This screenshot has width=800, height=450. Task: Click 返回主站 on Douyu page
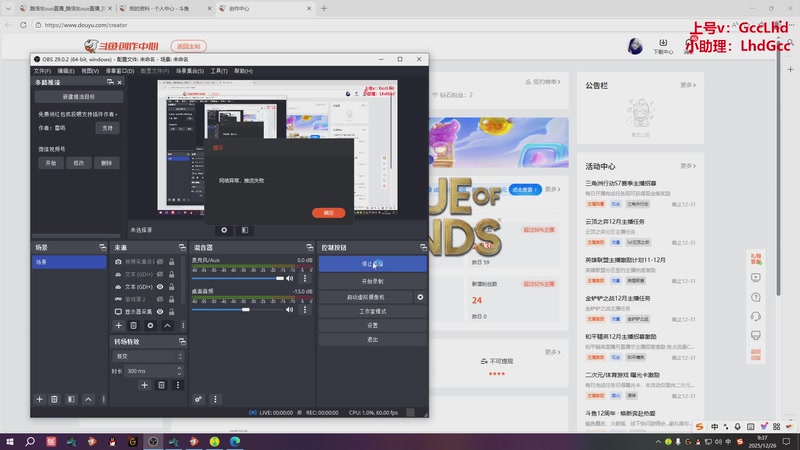[x=189, y=46]
